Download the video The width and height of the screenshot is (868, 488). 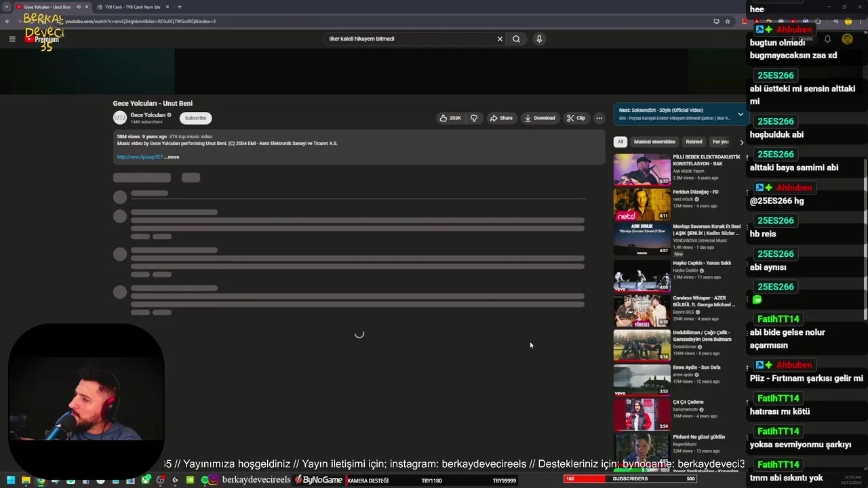540,118
